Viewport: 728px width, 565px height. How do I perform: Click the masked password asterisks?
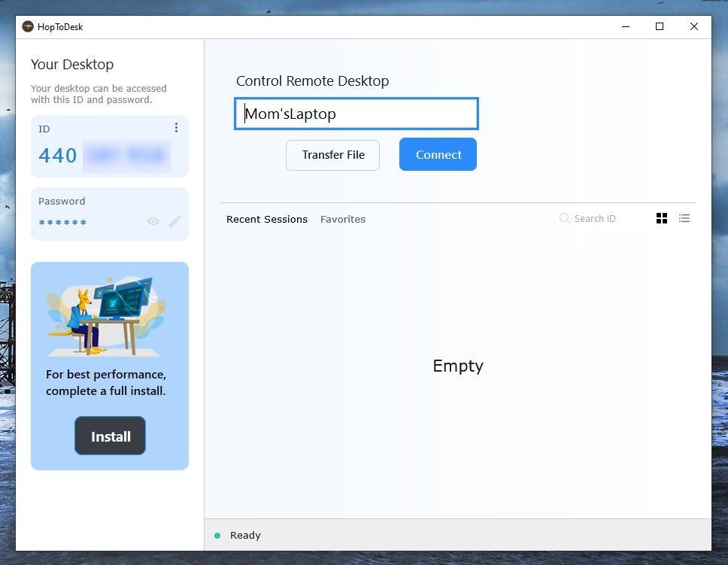click(x=62, y=222)
